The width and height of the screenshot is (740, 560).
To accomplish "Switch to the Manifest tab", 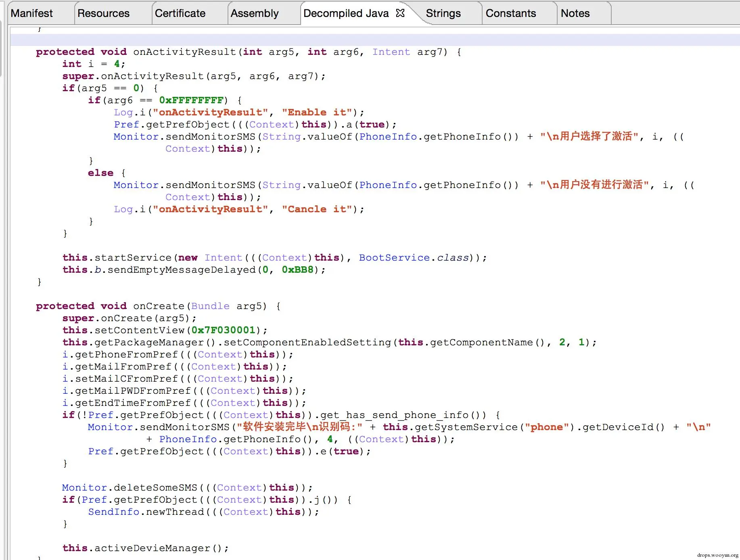I will 31,13.
